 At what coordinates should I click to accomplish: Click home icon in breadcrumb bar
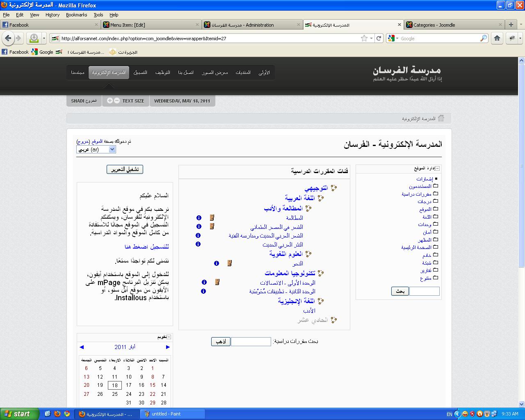[441, 119]
